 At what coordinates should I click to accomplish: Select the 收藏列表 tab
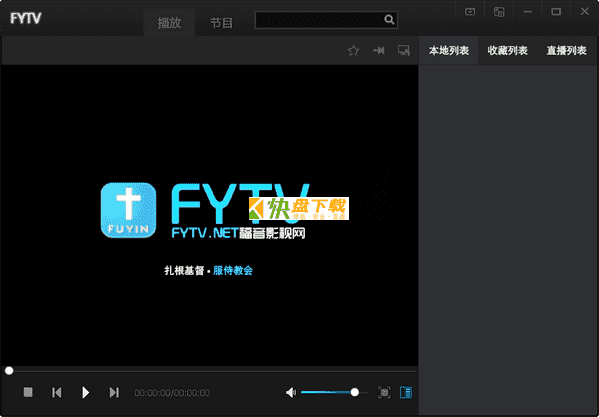(x=507, y=51)
